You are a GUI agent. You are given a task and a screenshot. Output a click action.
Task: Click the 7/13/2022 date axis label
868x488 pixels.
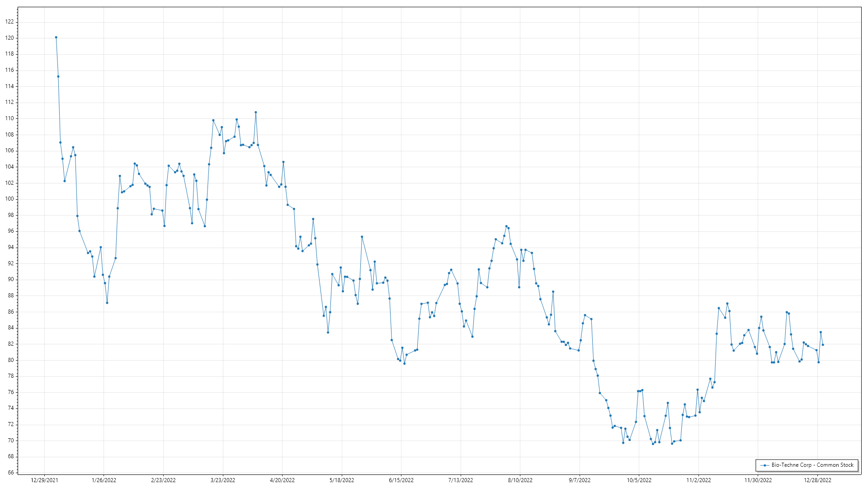pos(461,480)
